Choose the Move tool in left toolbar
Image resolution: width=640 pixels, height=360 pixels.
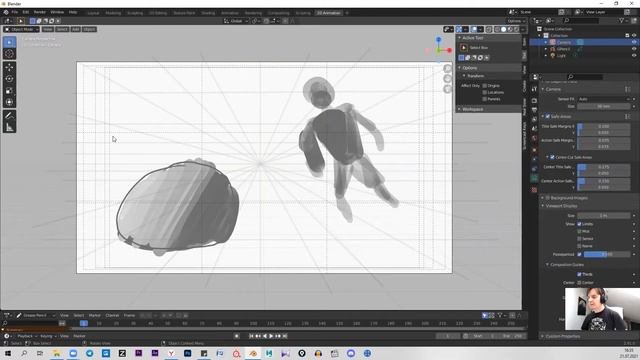click(10, 67)
